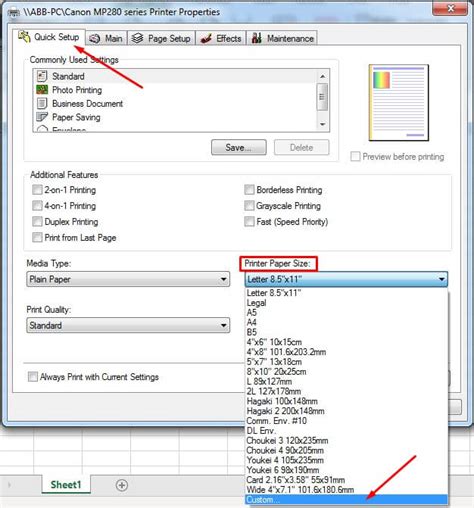Choose 4"x6" 10x15cm size
The image size is (474, 508).
click(346, 342)
